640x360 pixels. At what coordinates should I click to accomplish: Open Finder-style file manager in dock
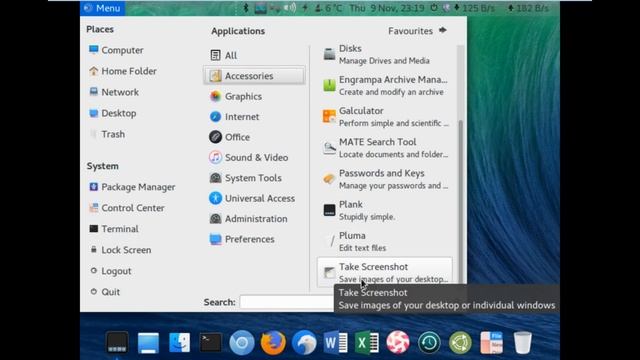pos(179,342)
